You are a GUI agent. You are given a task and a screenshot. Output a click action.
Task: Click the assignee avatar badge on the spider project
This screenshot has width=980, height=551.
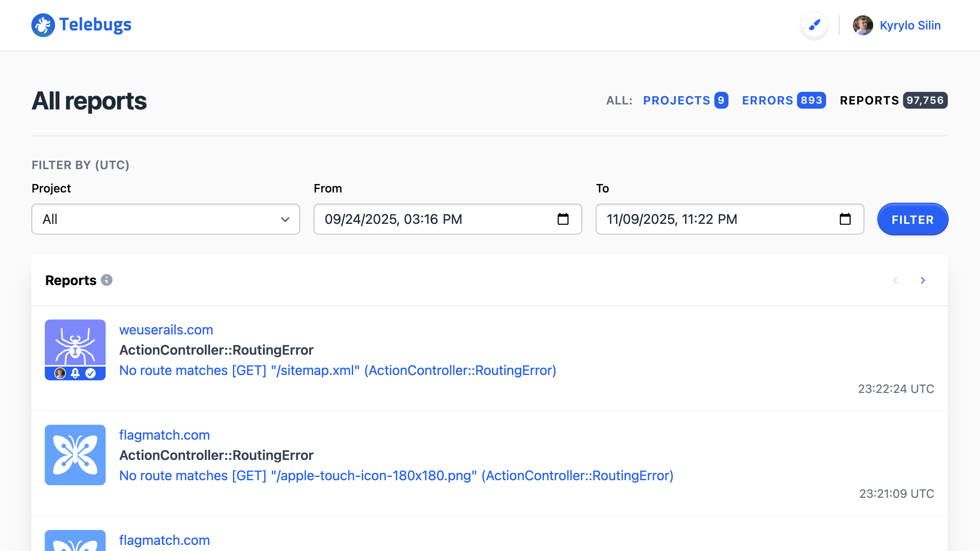coord(60,373)
